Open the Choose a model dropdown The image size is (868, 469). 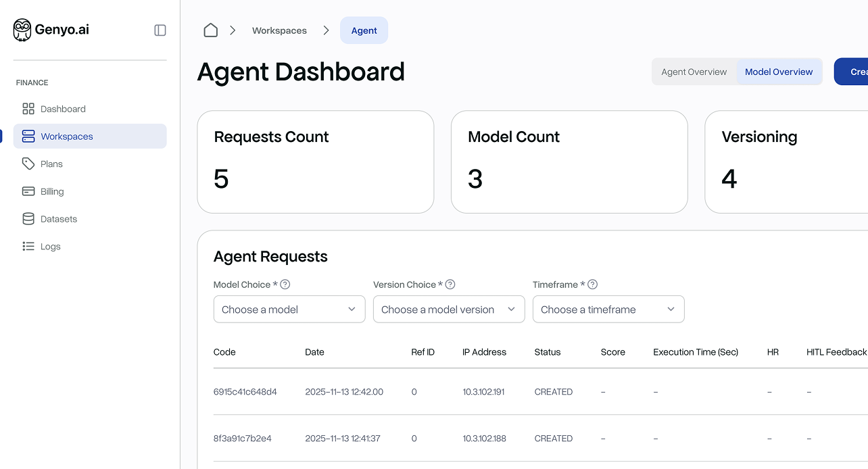click(289, 310)
